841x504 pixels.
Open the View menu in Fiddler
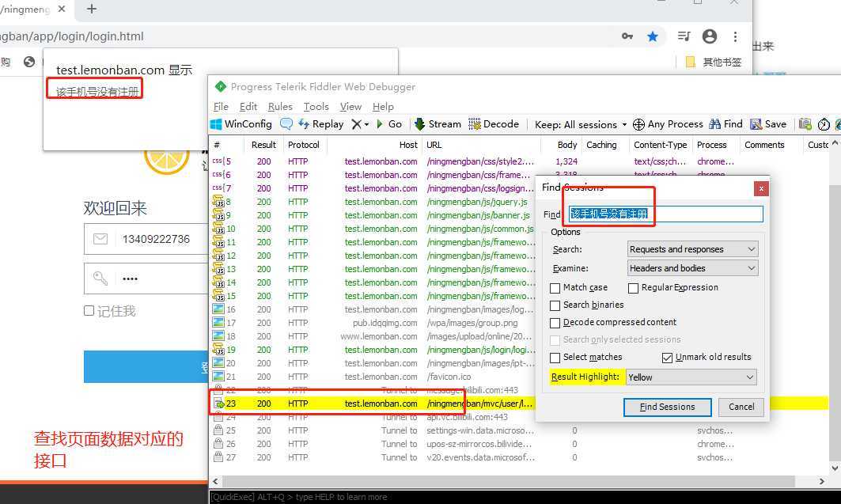pyautogui.click(x=350, y=107)
